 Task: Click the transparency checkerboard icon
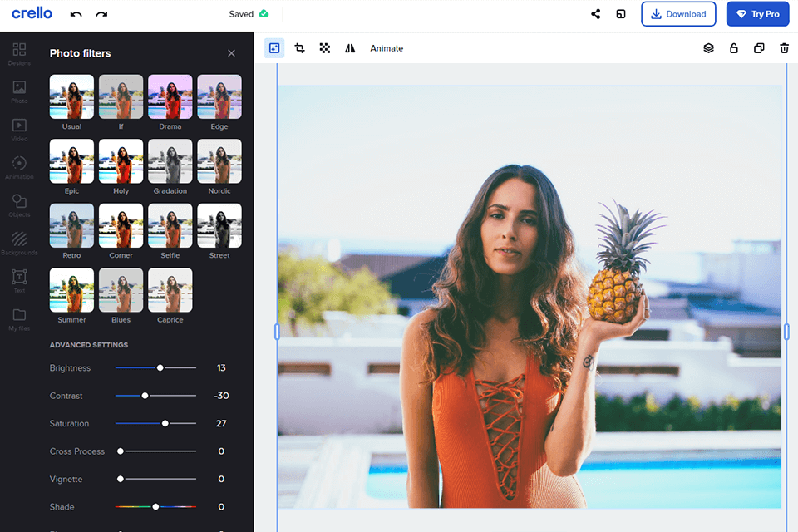pyautogui.click(x=325, y=48)
